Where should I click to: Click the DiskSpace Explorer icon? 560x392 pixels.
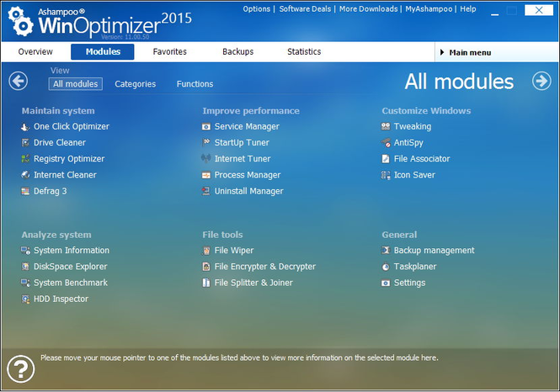tap(25, 267)
